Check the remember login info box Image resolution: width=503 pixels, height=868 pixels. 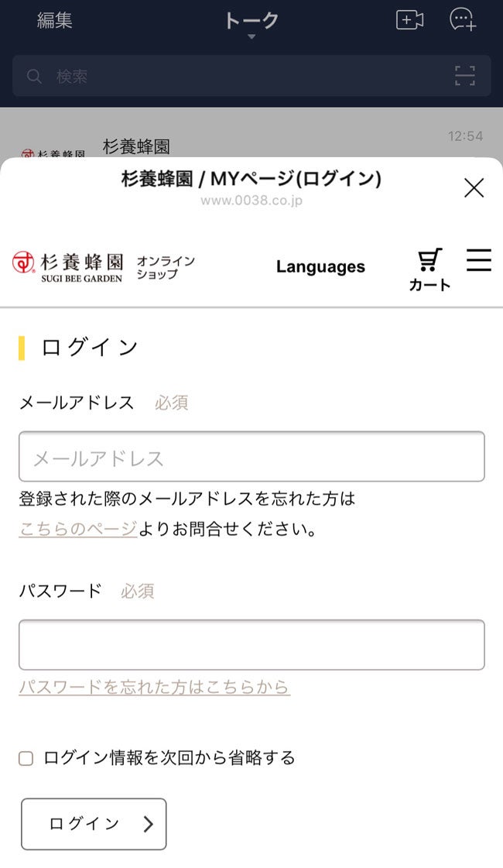(26, 758)
